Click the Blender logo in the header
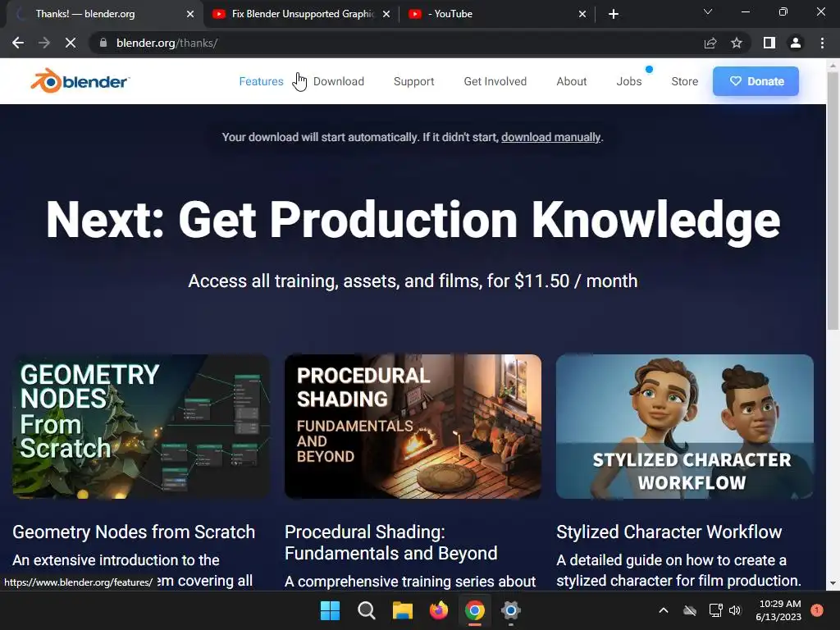840x630 pixels. click(x=80, y=81)
